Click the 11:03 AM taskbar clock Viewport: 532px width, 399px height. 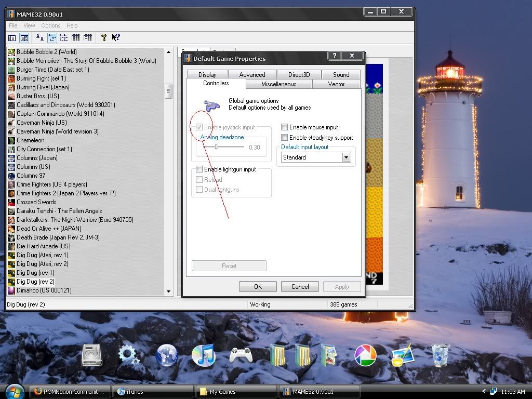pos(513,392)
